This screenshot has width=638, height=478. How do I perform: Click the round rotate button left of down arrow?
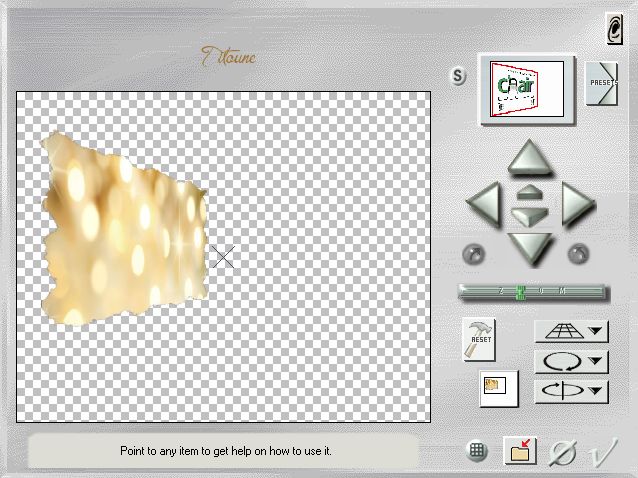click(474, 254)
